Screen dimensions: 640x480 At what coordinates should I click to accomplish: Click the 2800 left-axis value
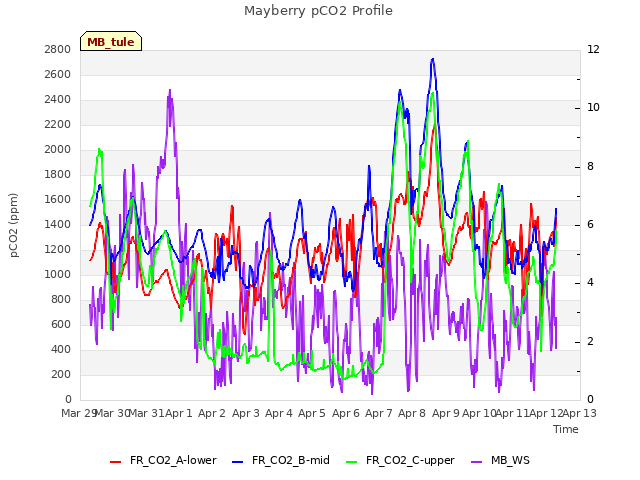58,49
